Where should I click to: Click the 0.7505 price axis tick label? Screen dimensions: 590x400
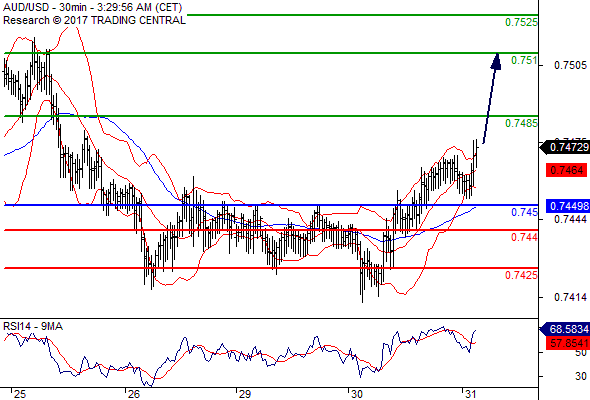point(570,65)
